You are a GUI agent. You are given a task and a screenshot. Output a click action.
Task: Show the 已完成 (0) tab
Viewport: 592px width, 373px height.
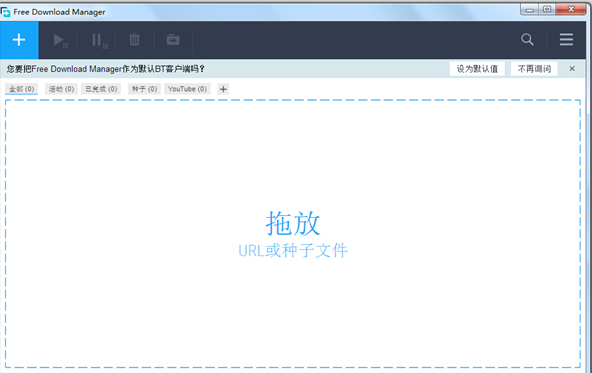coord(101,89)
